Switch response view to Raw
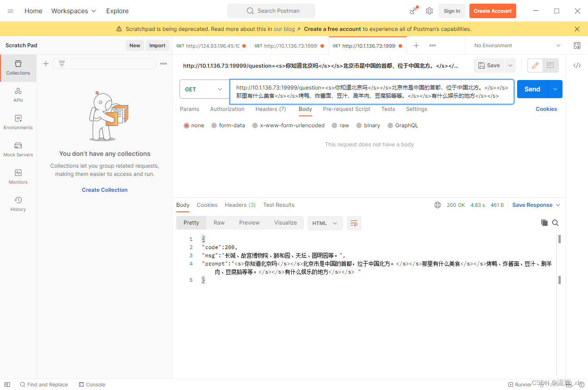 pyautogui.click(x=219, y=223)
